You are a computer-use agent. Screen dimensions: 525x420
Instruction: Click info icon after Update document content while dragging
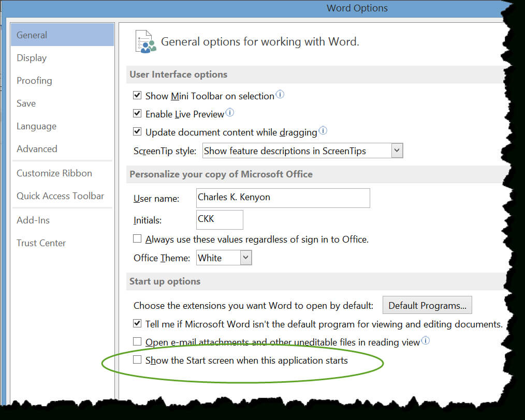pyautogui.click(x=323, y=131)
